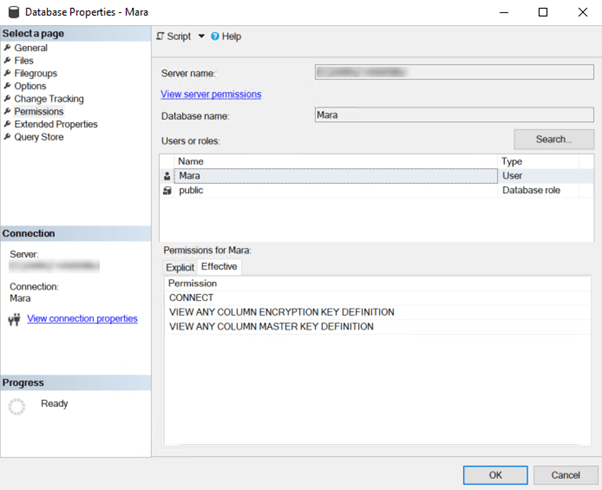Click the Ready progress spinner icon
602x490 pixels.
coord(17,406)
